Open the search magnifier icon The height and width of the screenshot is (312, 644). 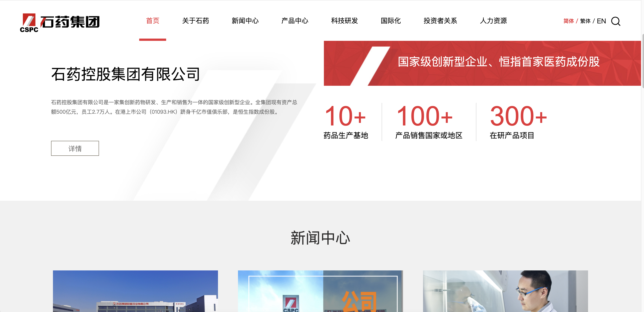[x=616, y=21]
